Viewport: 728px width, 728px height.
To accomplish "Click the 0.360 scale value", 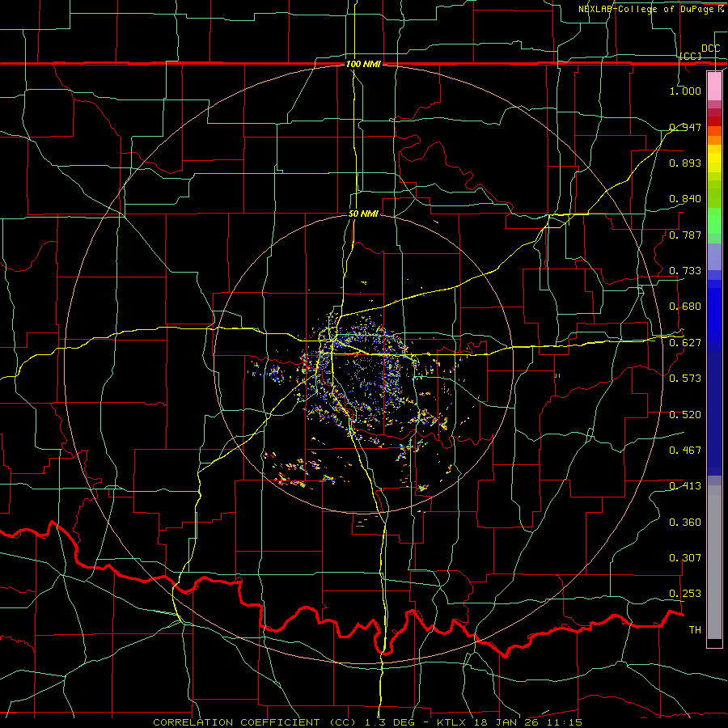I will click(685, 523).
